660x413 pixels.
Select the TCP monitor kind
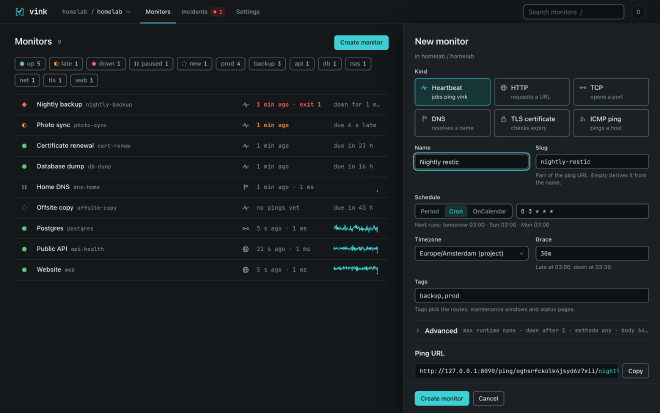611,92
